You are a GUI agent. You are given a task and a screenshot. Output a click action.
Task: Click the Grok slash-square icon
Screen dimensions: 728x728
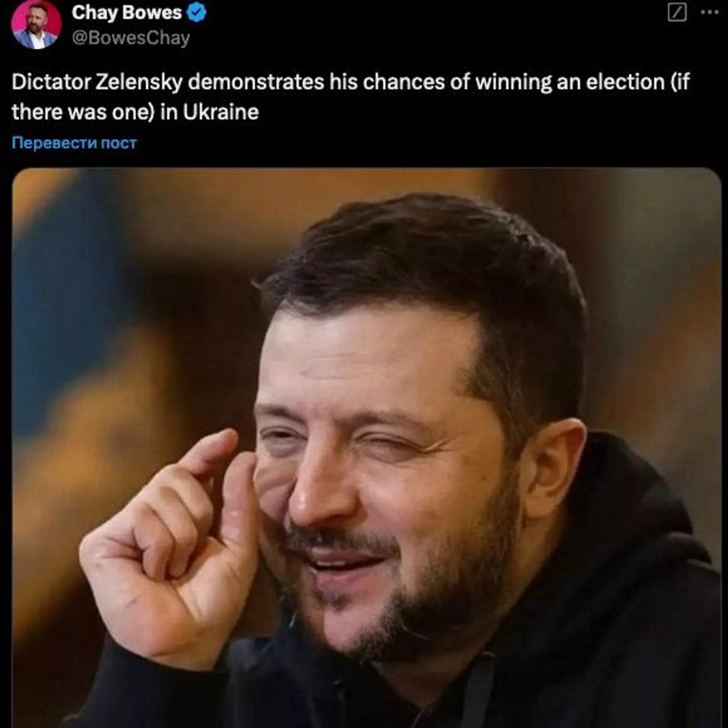click(677, 13)
